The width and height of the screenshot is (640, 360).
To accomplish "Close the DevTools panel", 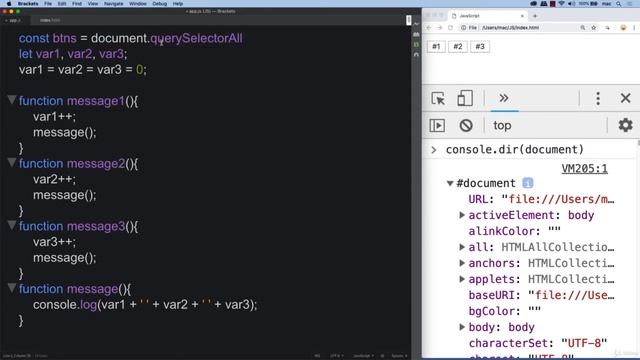I will click(x=625, y=98).
